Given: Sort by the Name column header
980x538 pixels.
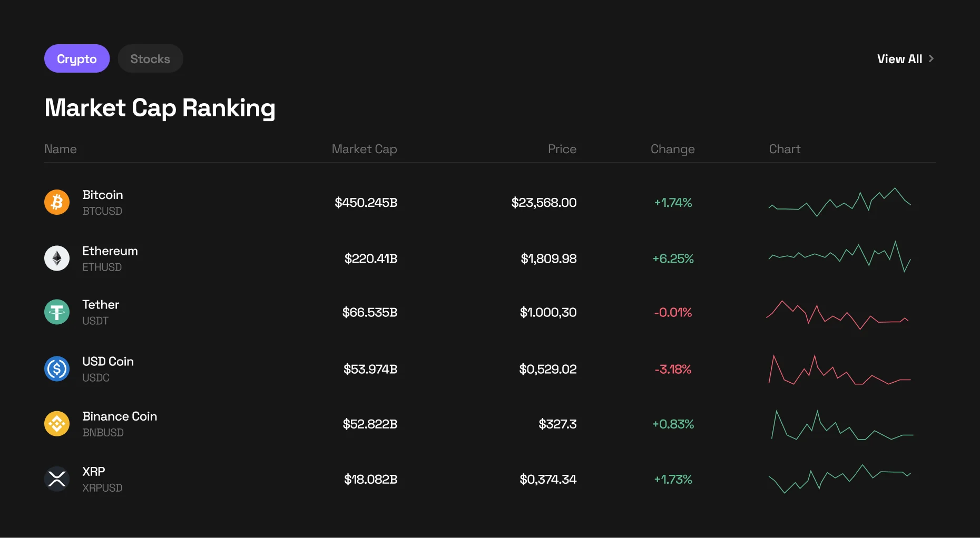Looking at the screenshot, I should [x=61, y=149].
